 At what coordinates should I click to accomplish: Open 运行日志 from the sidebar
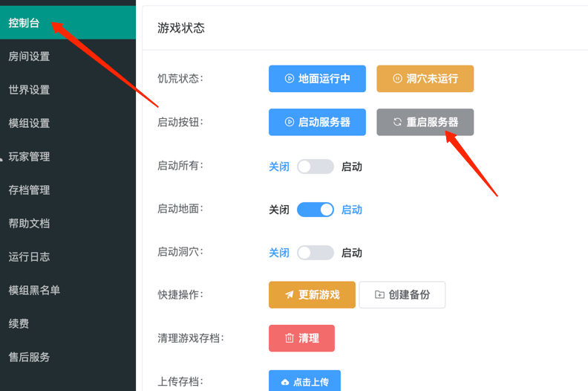30,257
